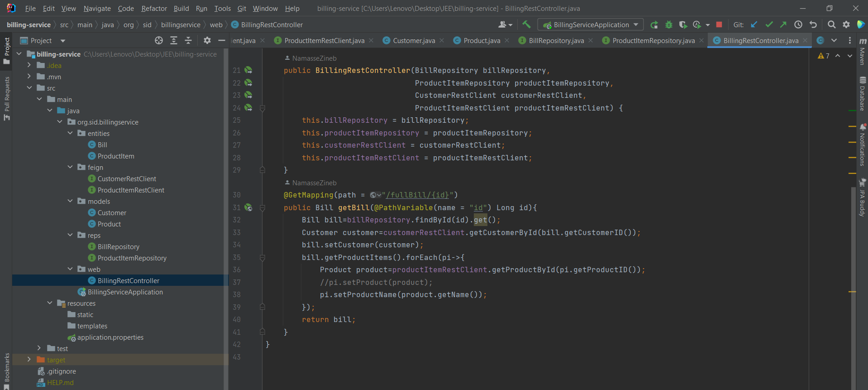
Task: Open the Notifications tool window
Action: (863, 145)
